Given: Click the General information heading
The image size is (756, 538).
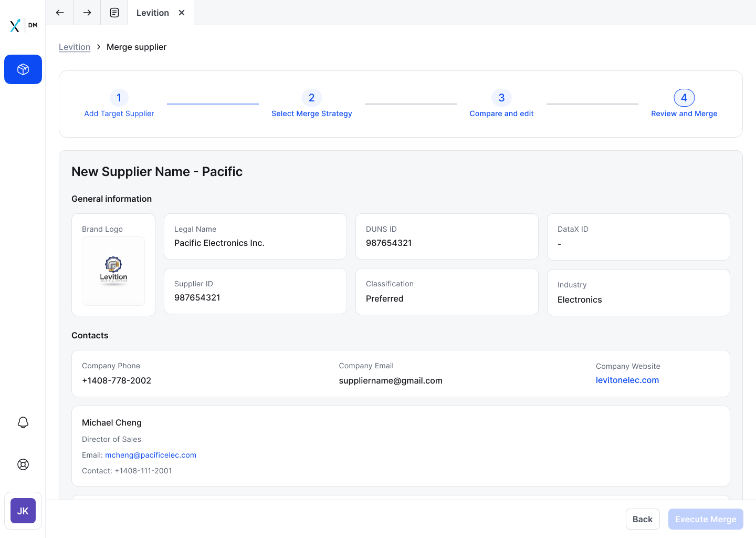Looking at the screenshot, I should point(111,199).
